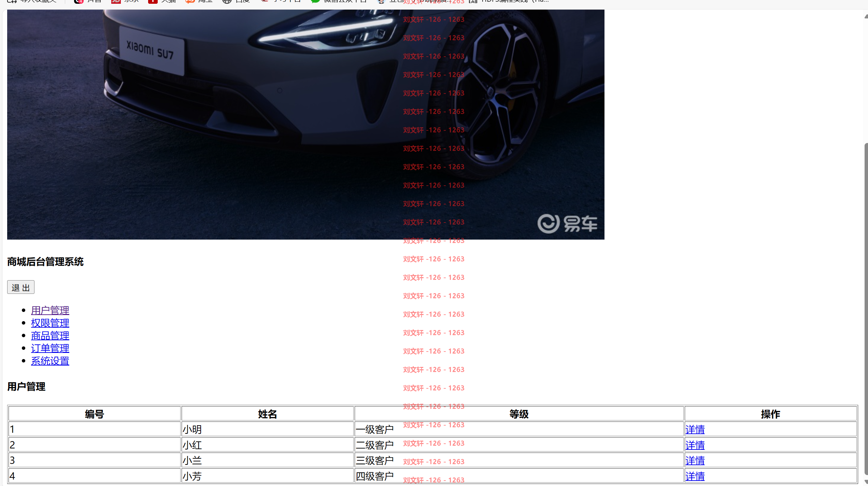Click the number cell 2 of 小红
The image size is (868, 486).
95,445
